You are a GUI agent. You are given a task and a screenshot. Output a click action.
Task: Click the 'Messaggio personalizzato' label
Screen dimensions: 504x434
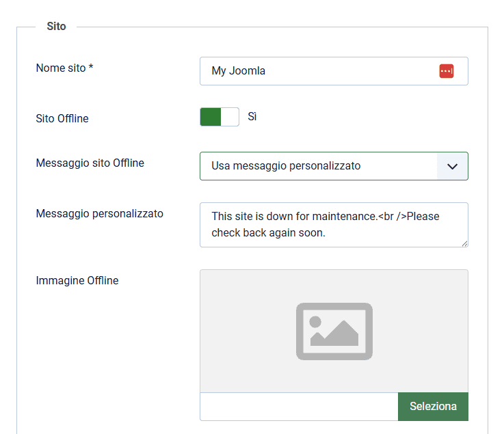coord(100,214)
